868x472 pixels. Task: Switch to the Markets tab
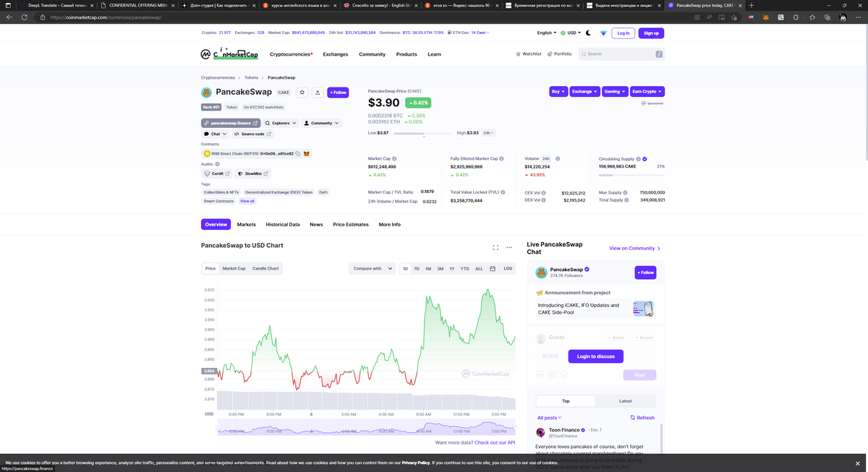[x=247, y=225]
